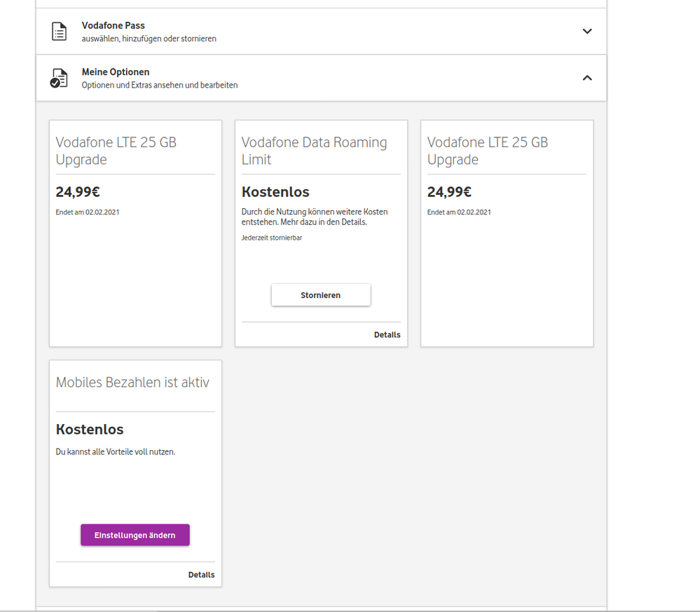Expand the Vodafone Pass section chevron
The width and height of the screenshot is (700, 612).
pos(587,32)
